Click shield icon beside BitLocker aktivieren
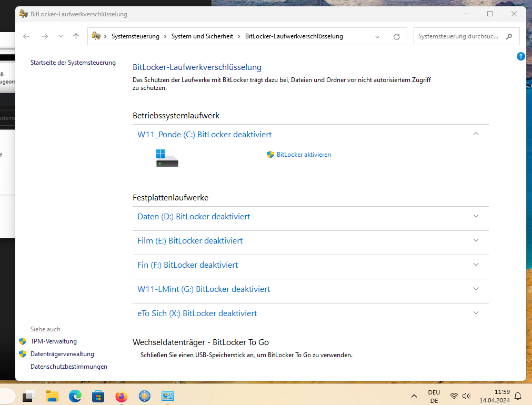The height and width of the screenshot is (405, 532). click(270, 155)
